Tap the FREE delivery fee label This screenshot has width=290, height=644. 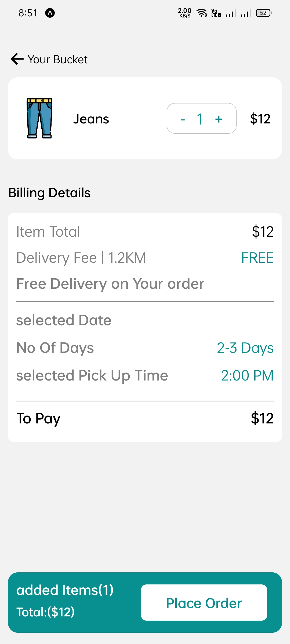tap(257, 258)
